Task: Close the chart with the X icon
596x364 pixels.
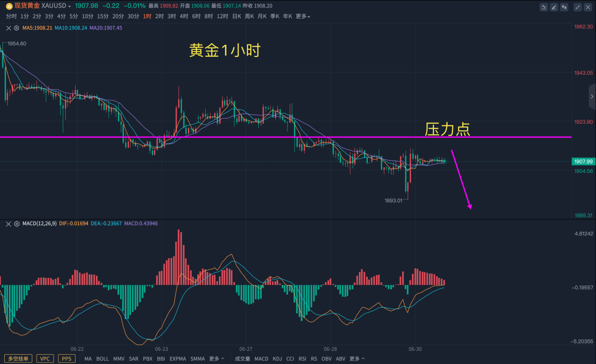Action: (x=588, y=7)
